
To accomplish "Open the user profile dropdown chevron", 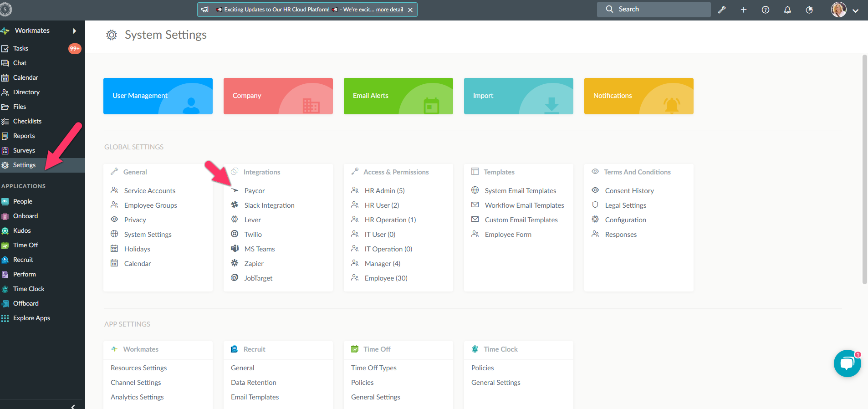I will click(856, 11).
